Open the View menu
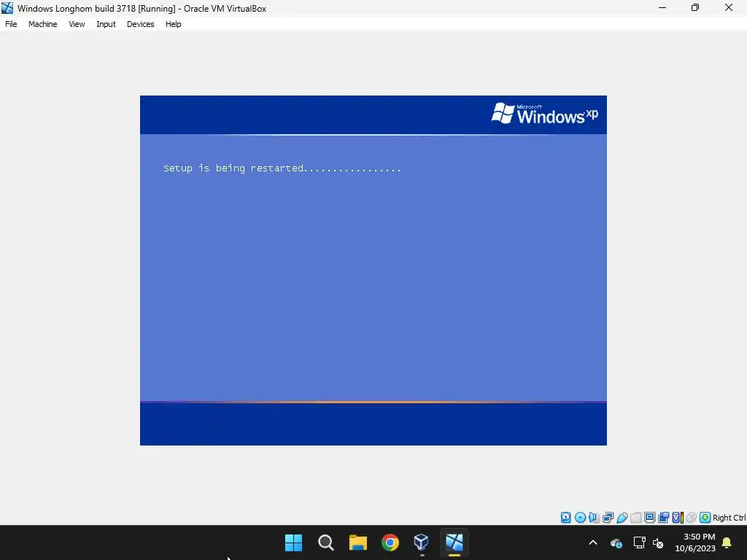The image size is (747, 560). [x=77, y=24]
